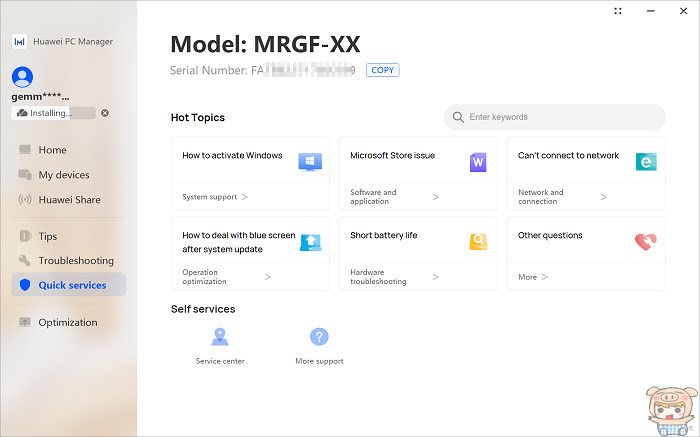The image size is (700, 437).
Task: Expand Network and connection chevron
Action: [604, 197]
